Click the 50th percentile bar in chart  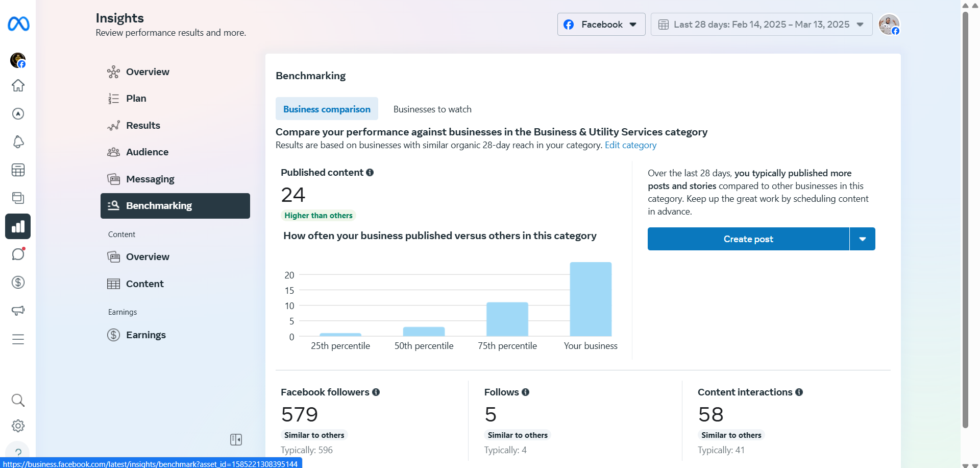pyautogui.click(x=424, y=332)
